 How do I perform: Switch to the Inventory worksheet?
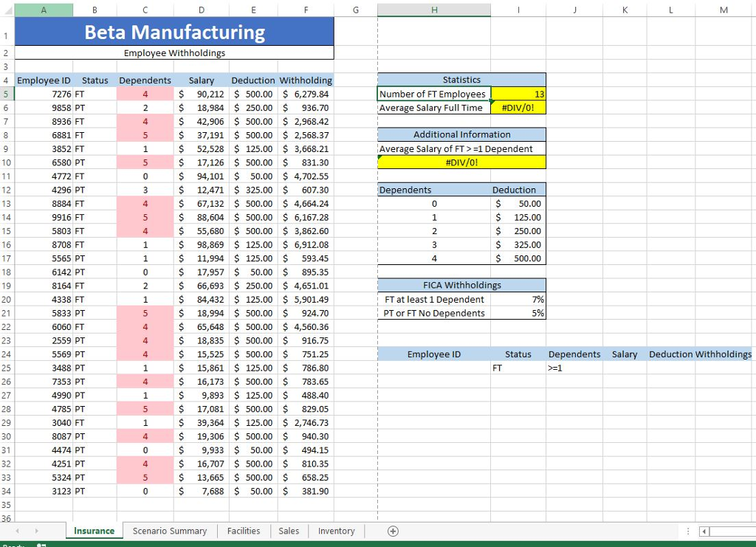(x=336, y=531)
